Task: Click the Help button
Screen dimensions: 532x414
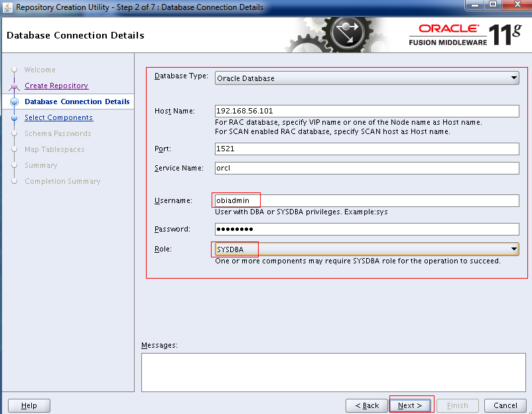Action: click(29, 405)
